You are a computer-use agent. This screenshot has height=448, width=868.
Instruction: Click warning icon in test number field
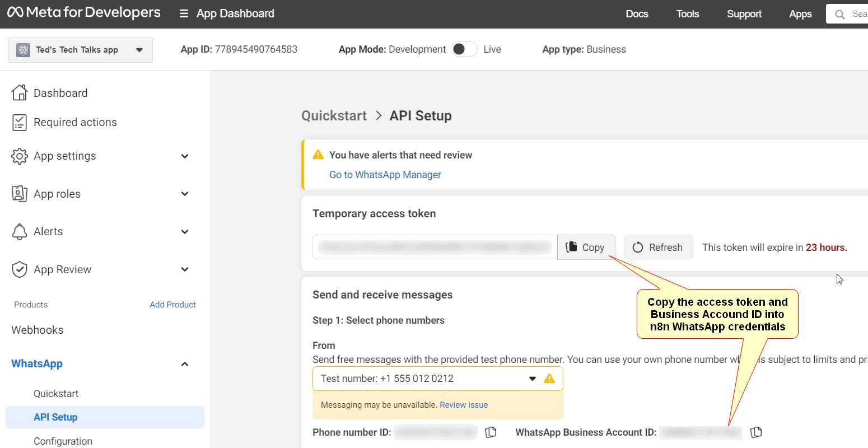click(549, 378)
